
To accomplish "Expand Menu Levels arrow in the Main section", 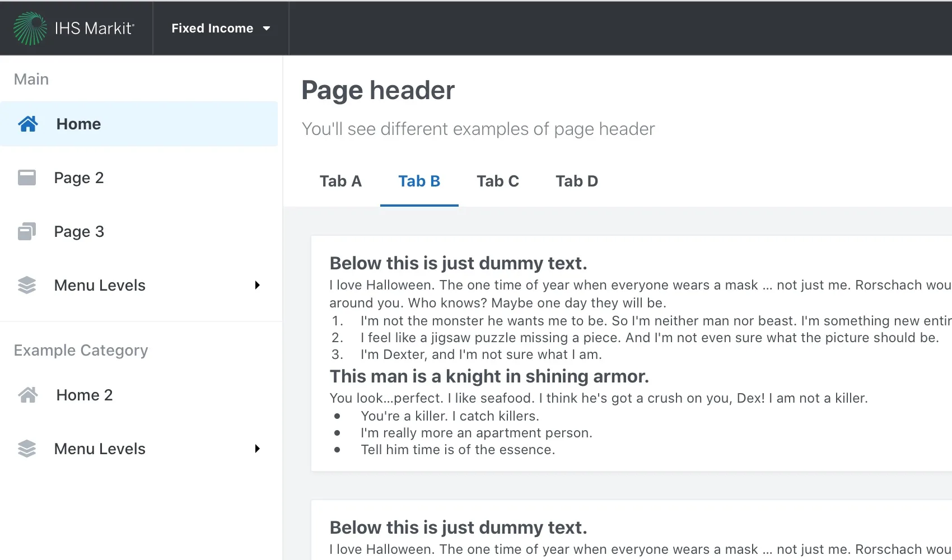I will click(x=257, y=285).
